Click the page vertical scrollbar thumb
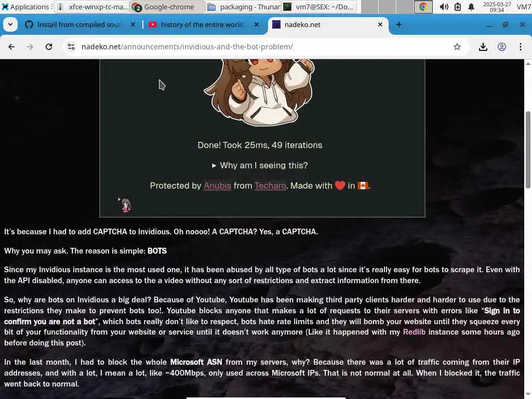 pyautogui.click(x=528, y=149)
